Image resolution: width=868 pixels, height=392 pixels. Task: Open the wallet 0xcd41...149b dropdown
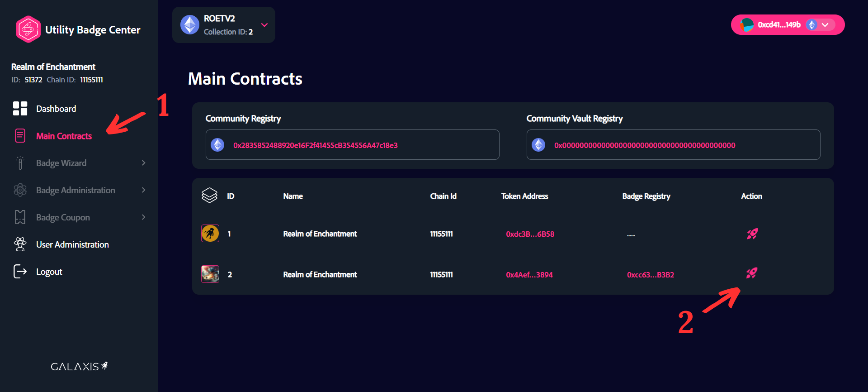[825, 25]
